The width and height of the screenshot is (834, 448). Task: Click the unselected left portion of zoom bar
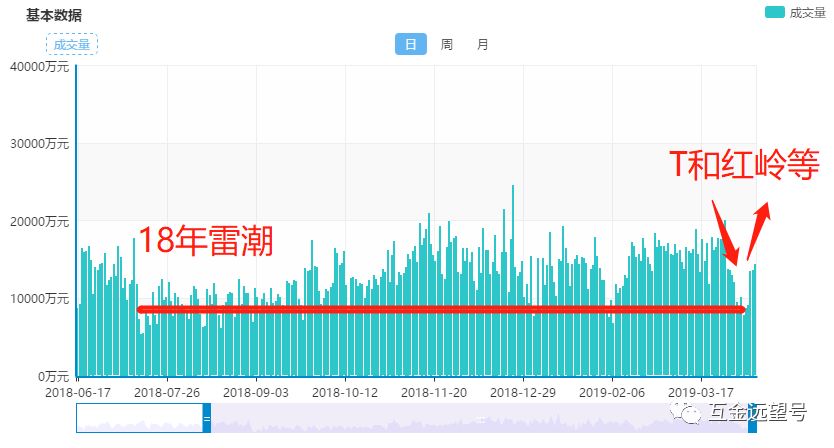click(139, 418)
